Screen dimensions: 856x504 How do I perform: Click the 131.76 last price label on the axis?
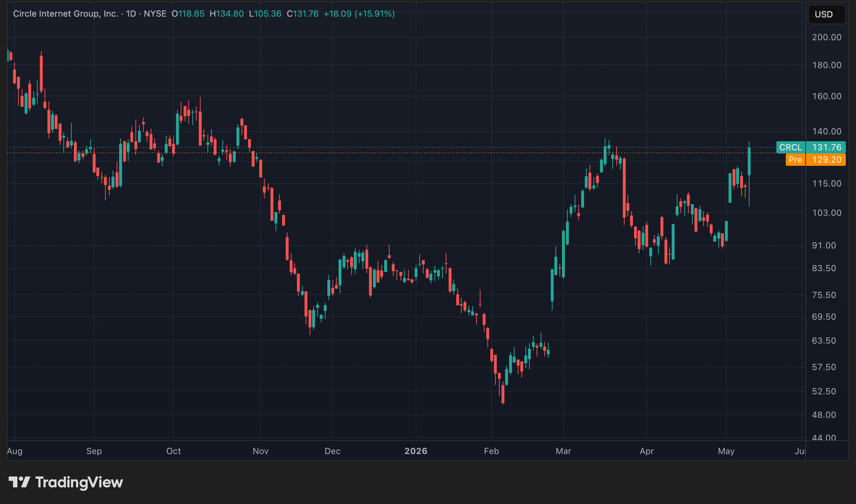pos(826,147)
